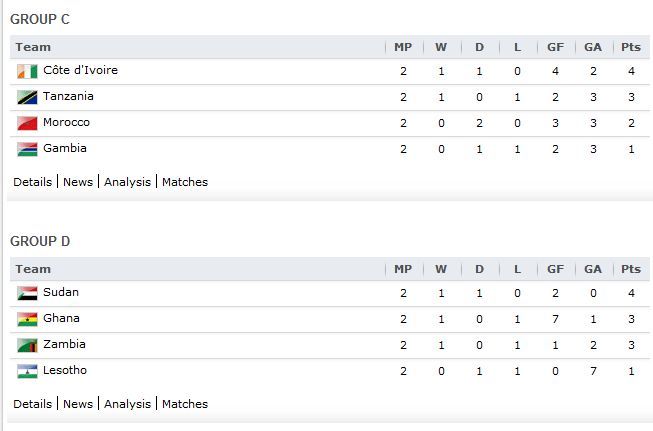Click the Gambia flag icon

tap(27, 149)
